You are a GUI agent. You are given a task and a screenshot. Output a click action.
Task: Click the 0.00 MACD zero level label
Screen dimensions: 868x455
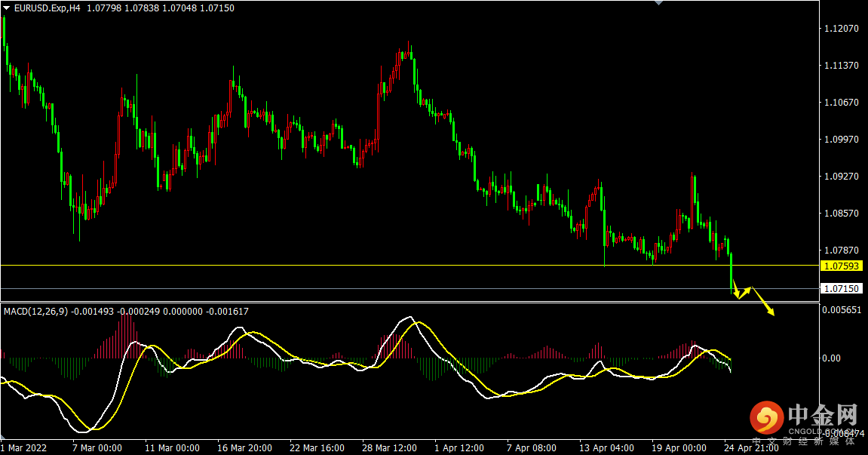click(831, 358)
